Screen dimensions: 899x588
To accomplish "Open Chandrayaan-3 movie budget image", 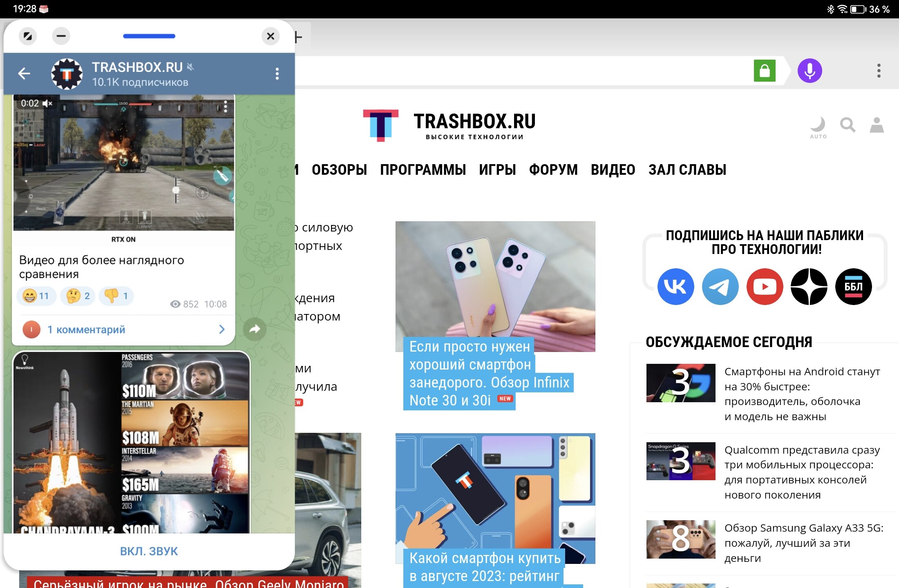I will (x=132, y=443).
